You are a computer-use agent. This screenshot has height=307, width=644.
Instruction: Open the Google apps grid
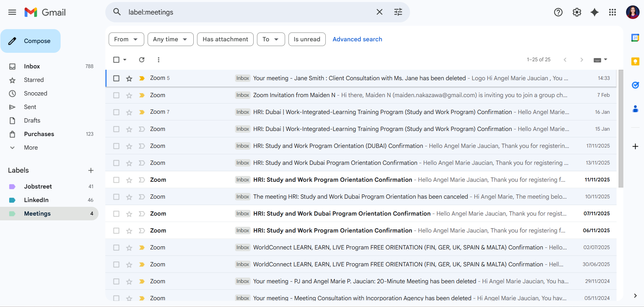click(612, 13)
